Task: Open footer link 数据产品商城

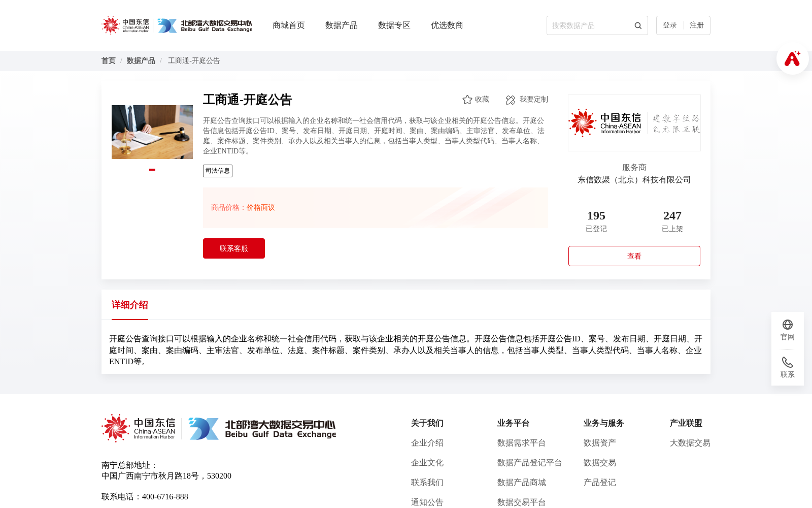Action: point(522,483)
